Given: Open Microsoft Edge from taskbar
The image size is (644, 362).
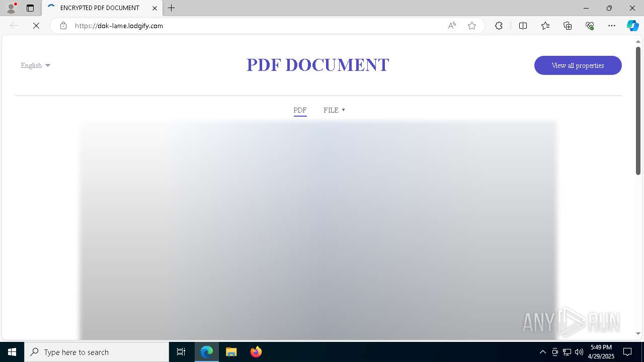Looking at the screenshot, I should point(207,352).
